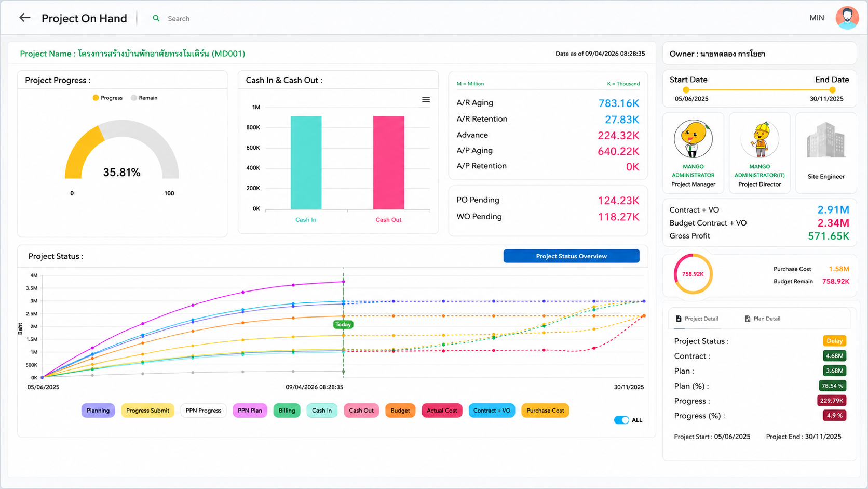Click the A/R Aging value 783.16K
868x489 pixels.
(619, 103)
